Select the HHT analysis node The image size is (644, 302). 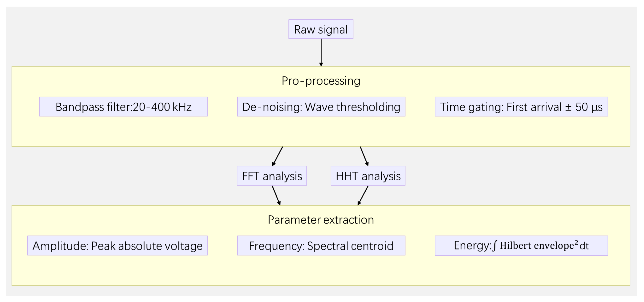(368, 176)
